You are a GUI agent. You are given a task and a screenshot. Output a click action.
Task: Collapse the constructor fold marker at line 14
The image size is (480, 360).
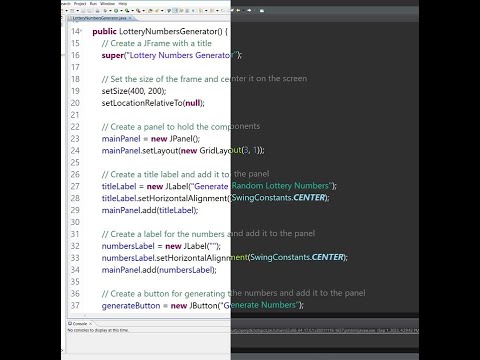coord(81,31)
